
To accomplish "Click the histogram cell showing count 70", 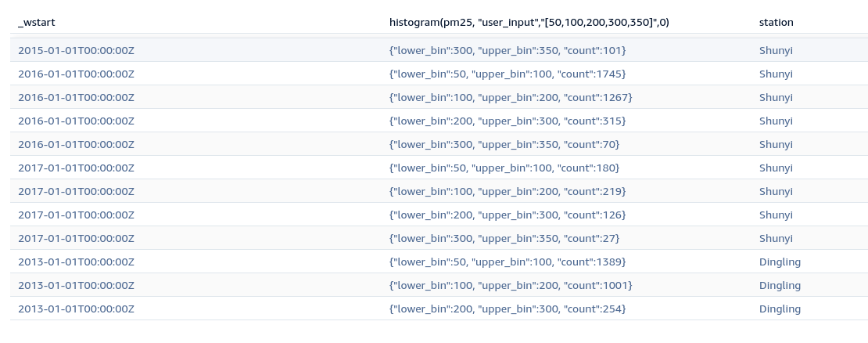I will click(x=504, y=144).
